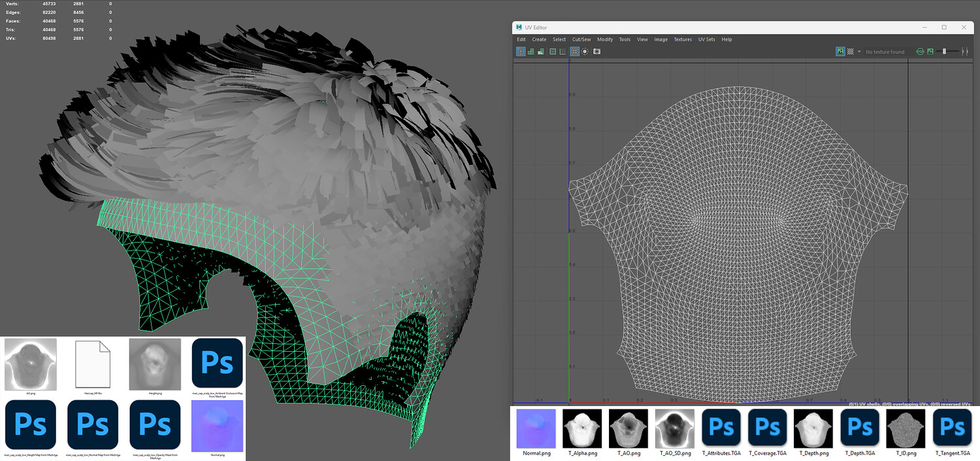This screenshot has height=461, width=980.
Task: Select the Normal Map from Mesh Photoshop file
Action: (x=93, y=426)
